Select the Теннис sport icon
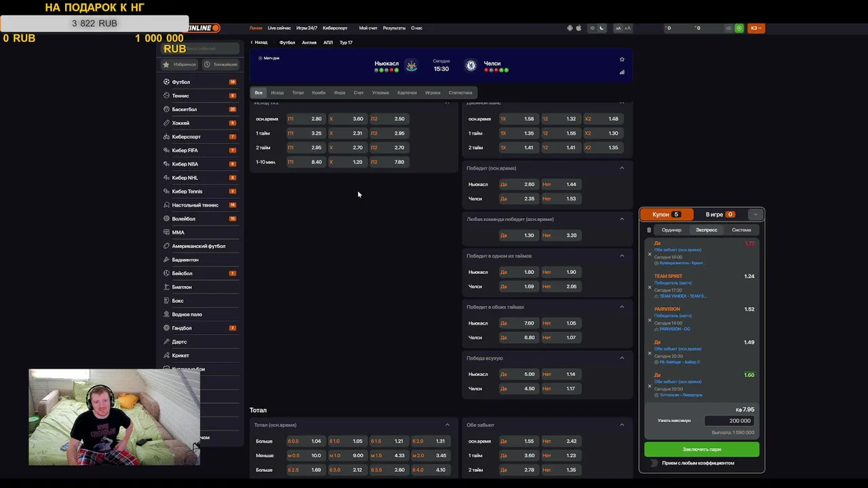 [166, 96]
